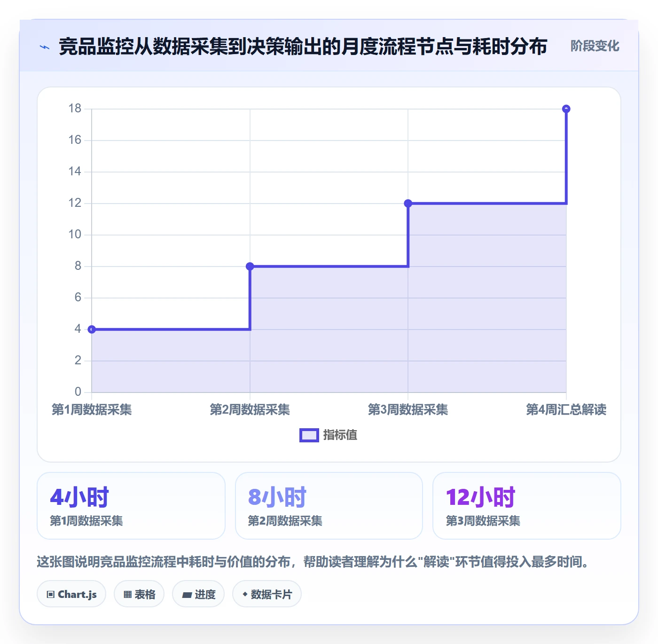Click 第1周数据采集 caption under 4小时
The image size is (658, 644).
pos(86,521)
